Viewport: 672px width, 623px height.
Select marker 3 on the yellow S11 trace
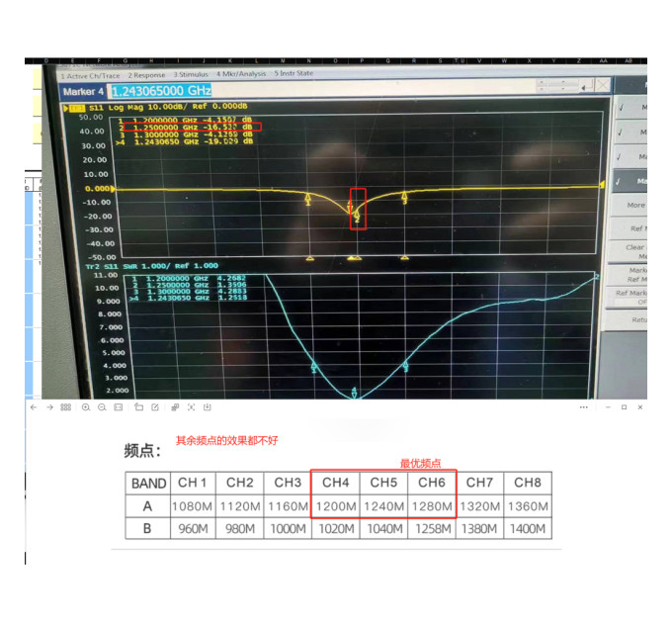[404, 198]
